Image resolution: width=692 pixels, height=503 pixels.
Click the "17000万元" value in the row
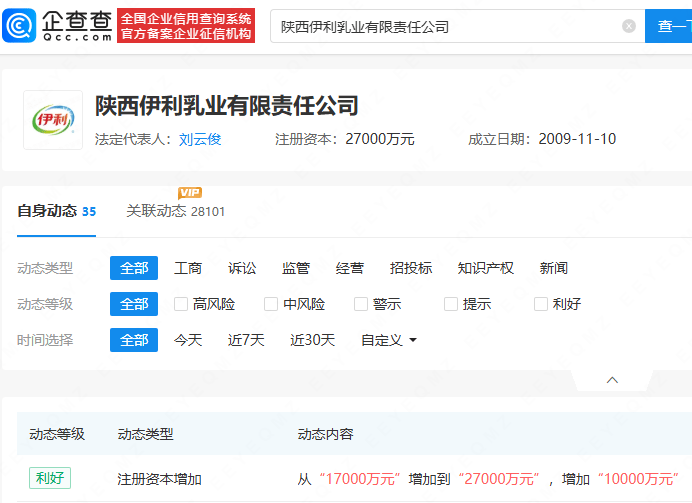coord(360,479)
